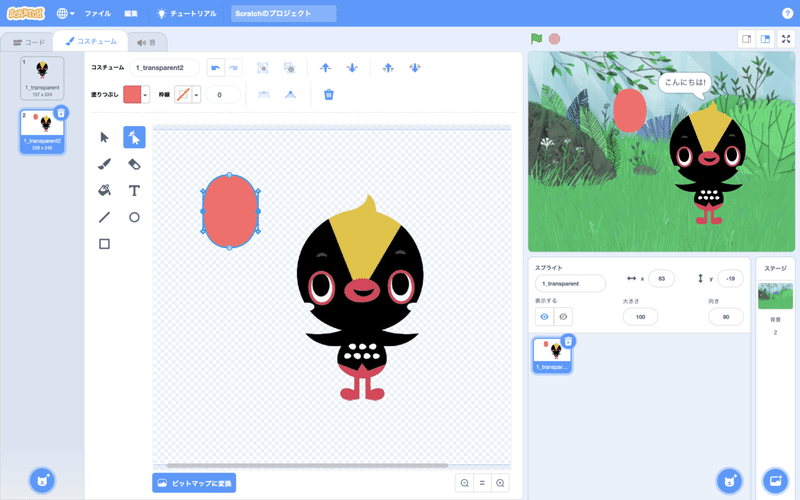Open the language globe dropdown
This screenshot has height=500, width=800.
pos(65,13)
